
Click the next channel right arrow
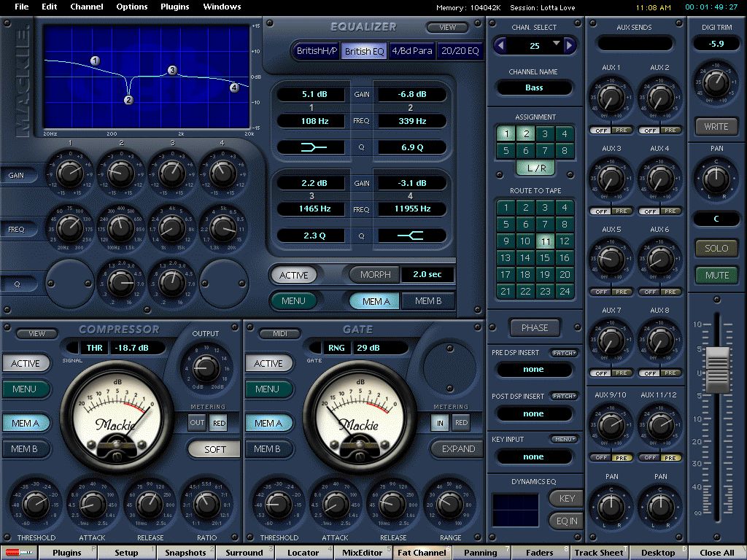pos(569,46)
